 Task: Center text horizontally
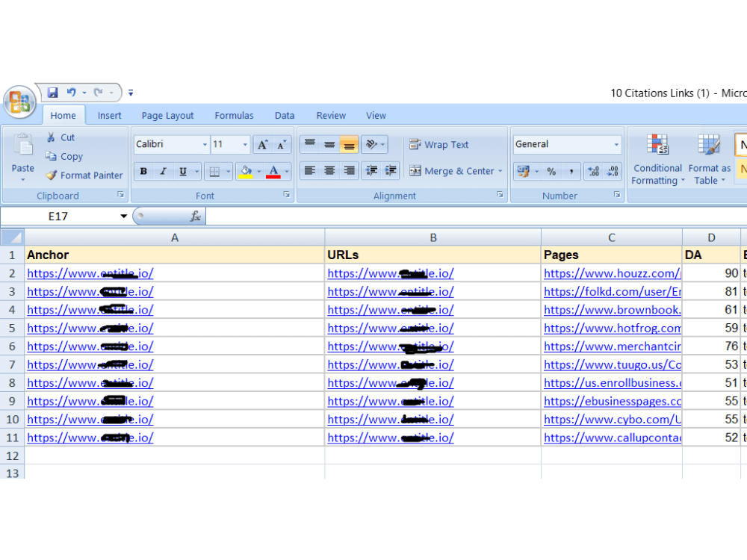[329, 170]
